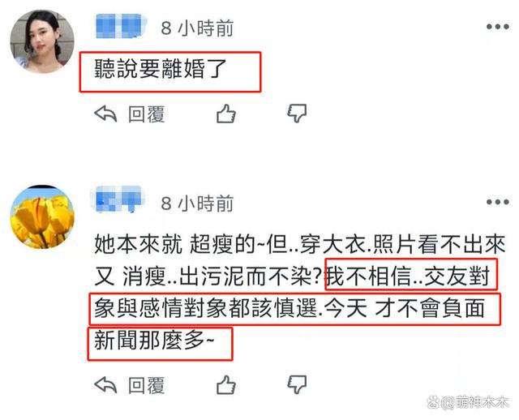This screenshot has height=420, width=519.
Task: Open woman's profile avatar on first comment
Action: click(41, 41)
